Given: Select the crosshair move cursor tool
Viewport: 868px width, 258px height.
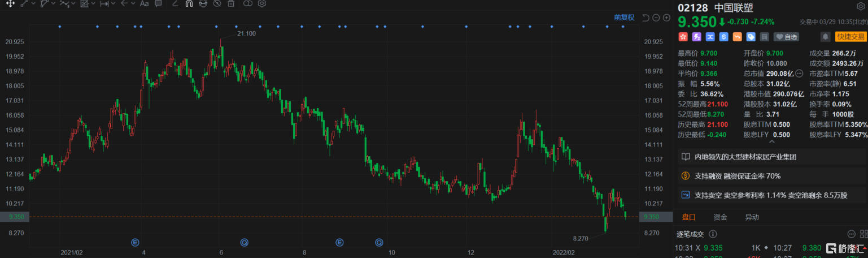Looking at the screenshot, I should point(10,3).
